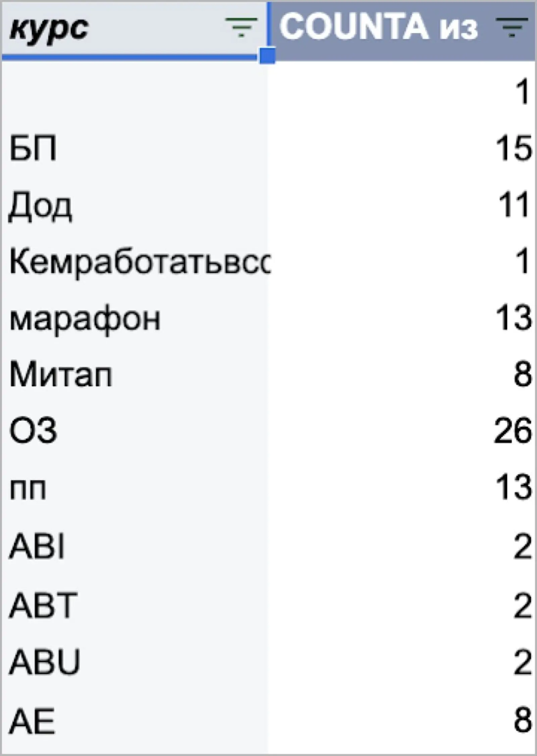Select the пп cell

point(134,487)
